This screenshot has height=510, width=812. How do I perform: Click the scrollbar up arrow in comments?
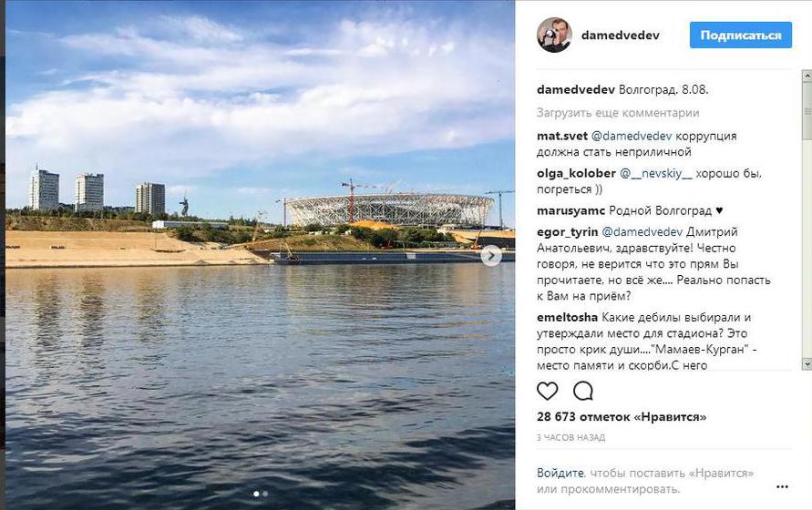pos(807,76)
